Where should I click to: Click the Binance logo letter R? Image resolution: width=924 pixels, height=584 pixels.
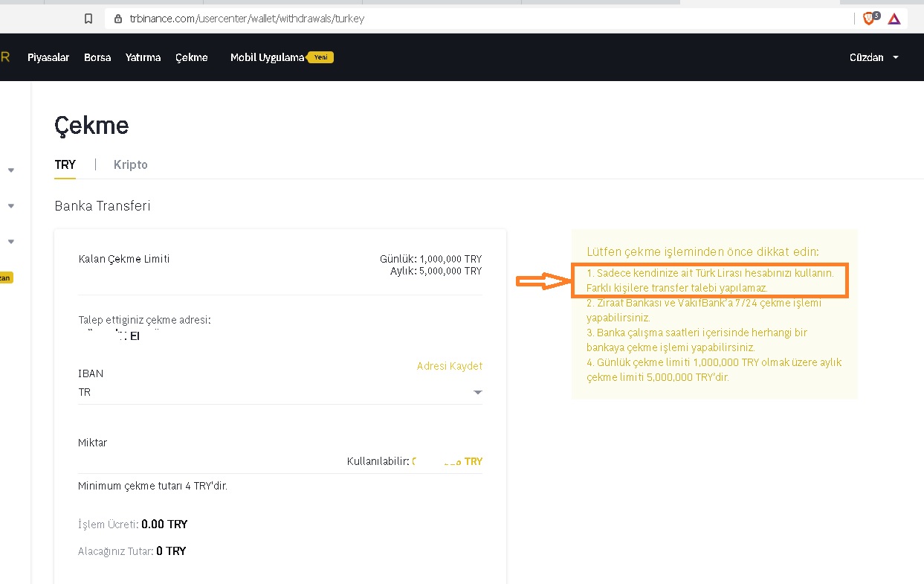[x=4, y=57]
